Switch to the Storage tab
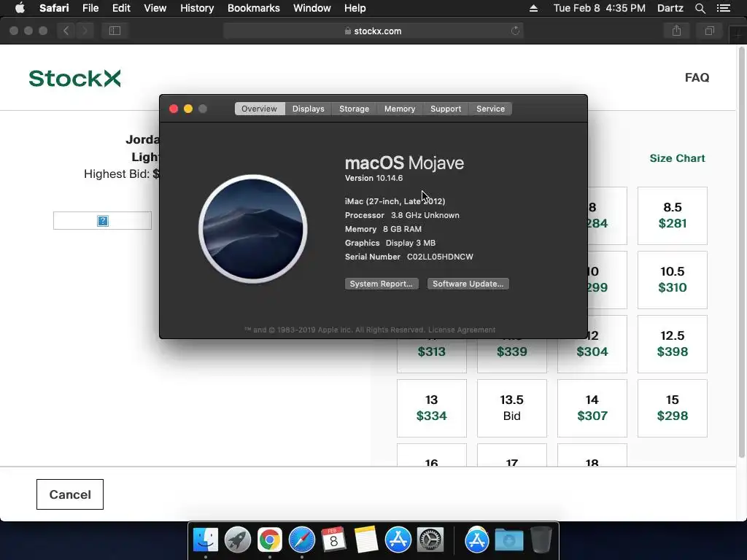This screenshot has width=747, height=560. (354, 109)
